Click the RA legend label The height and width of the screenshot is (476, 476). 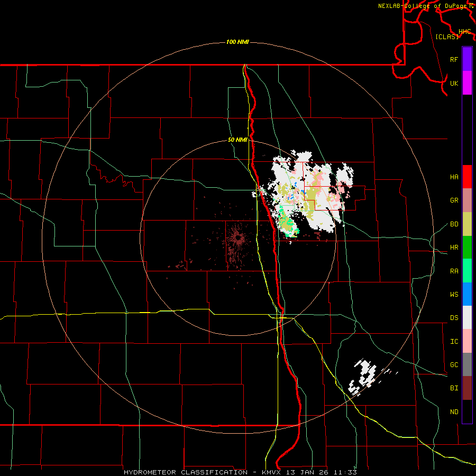point(454,271)
